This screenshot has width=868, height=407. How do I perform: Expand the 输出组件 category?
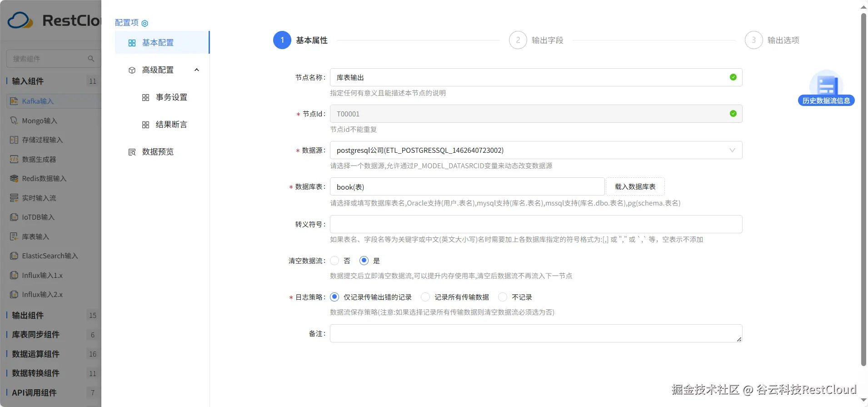[x=28, y=315]
